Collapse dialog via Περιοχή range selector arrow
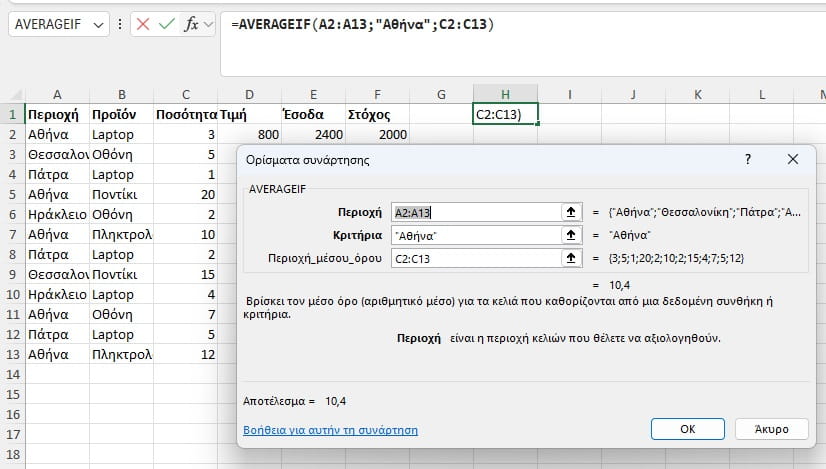The width and height of the screenshot is (826, 469). pos(571,212)
